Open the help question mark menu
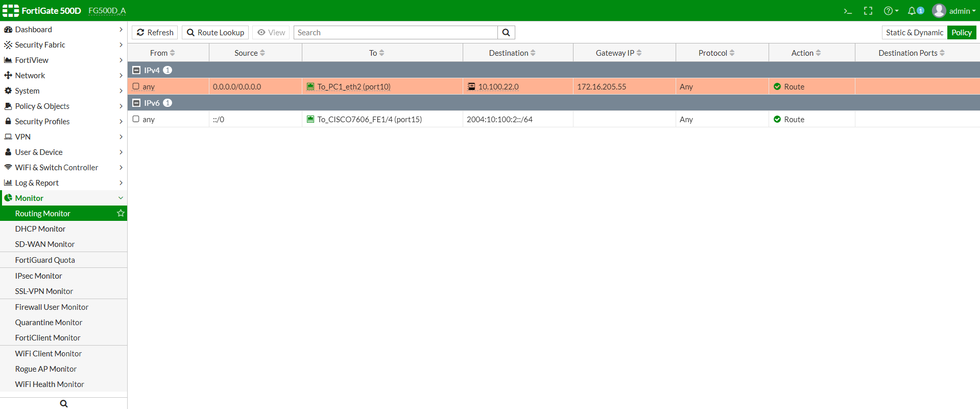This screenshot has height=409, width=980. click(891, 11)
